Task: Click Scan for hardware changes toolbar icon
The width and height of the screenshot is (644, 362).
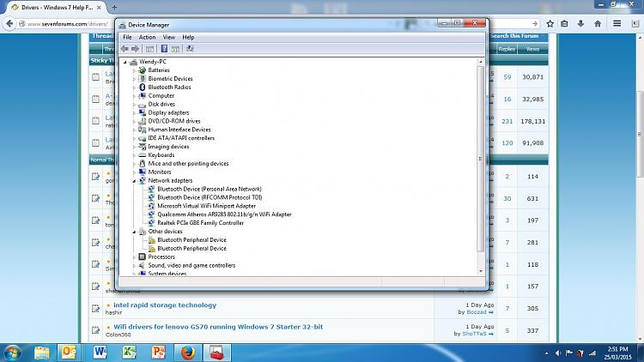Action: 190,49
